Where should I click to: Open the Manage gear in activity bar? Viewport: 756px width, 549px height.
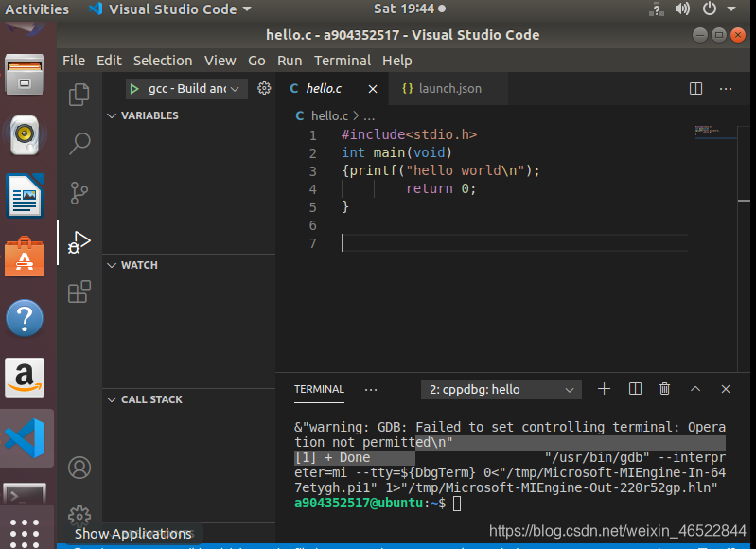coord(79,516)
